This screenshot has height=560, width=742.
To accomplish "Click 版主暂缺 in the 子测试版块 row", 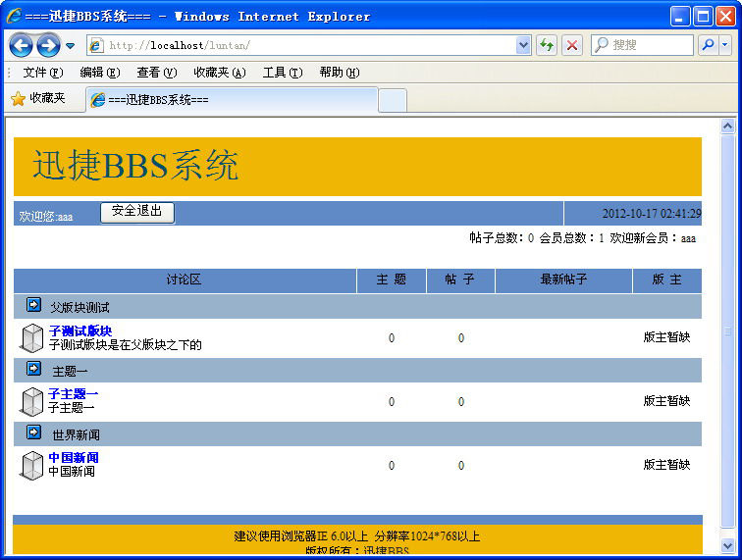I will click(x=666, y=337).
